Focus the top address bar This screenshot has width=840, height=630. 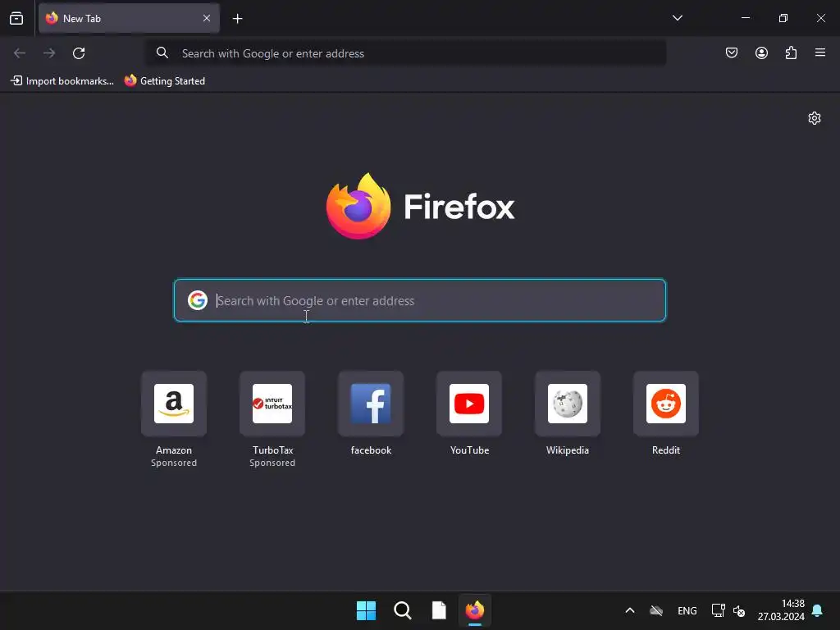tap(406, 53)
